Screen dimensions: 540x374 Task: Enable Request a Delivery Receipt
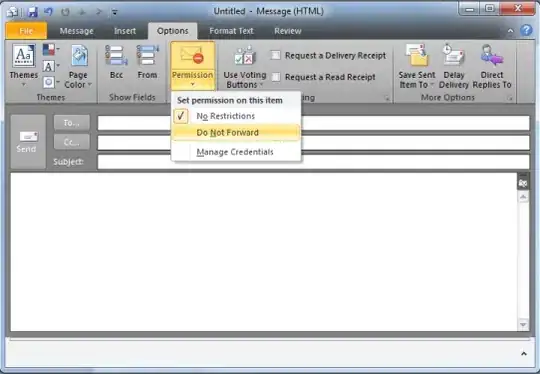pos(329,55)
